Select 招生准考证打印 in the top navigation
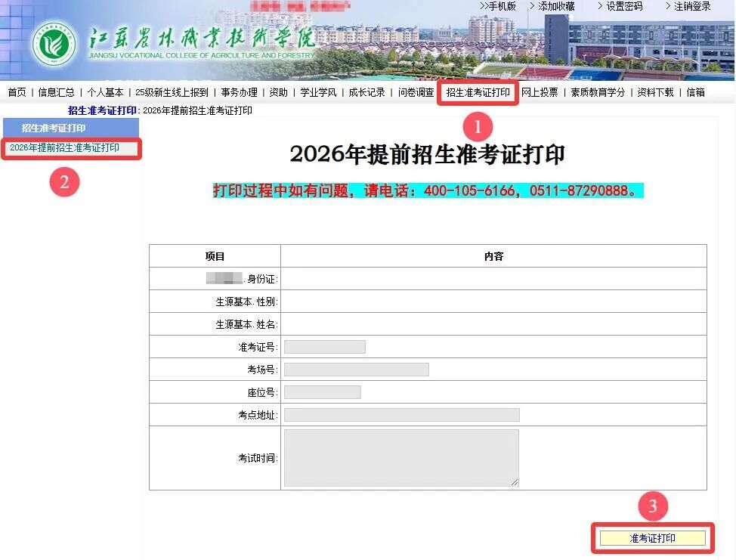 tap(478, 92)
